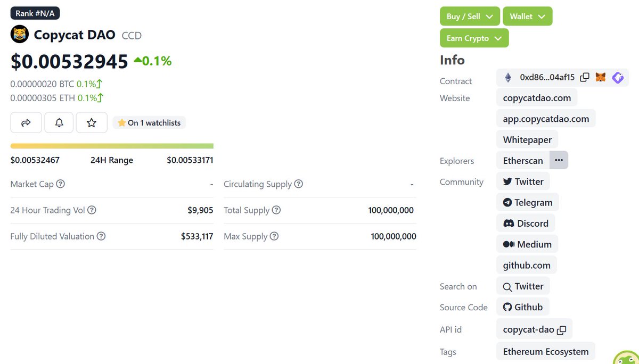Click the Ethereum logo in the contract box
Screen dimensions: 639x364
coord(508,78)
